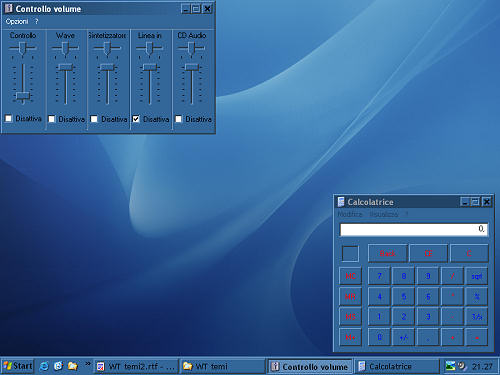Uncheck Disattiva checkbox under Linea in

point(136,119)
